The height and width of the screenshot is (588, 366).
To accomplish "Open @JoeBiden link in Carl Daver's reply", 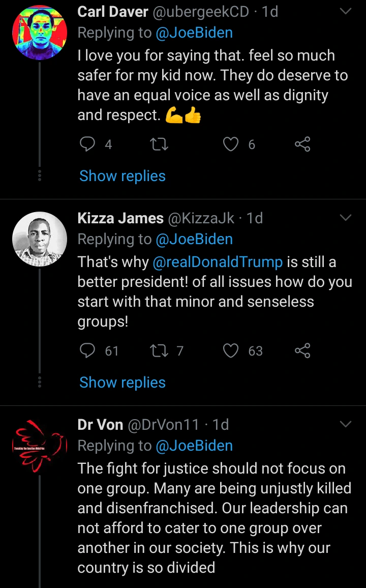I will [x=194, y=33].
